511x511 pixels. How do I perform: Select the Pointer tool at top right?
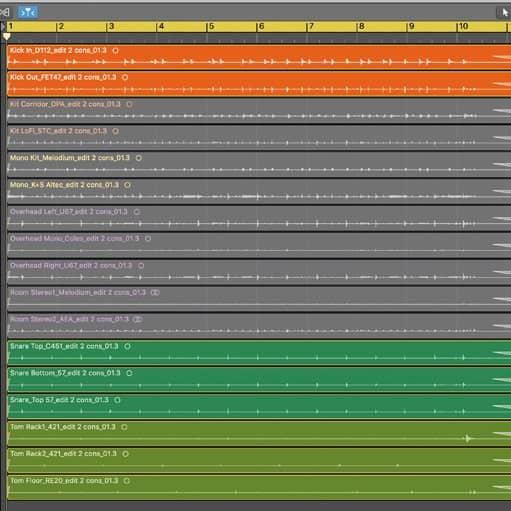pos(504,12)
